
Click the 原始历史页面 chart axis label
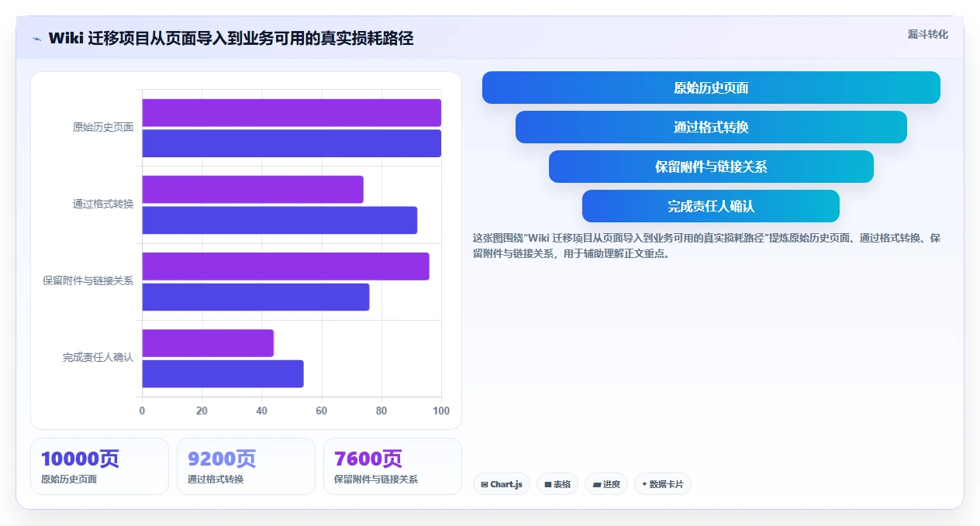coord(103,128)
